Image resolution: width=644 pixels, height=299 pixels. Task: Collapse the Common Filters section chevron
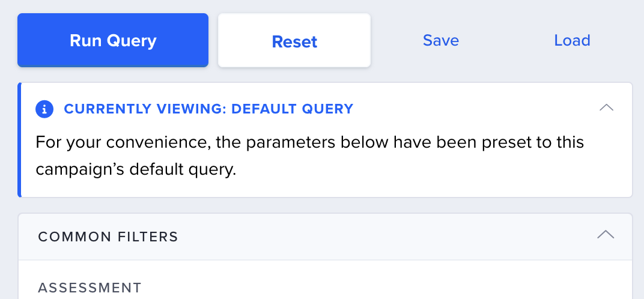coord(606,235)
